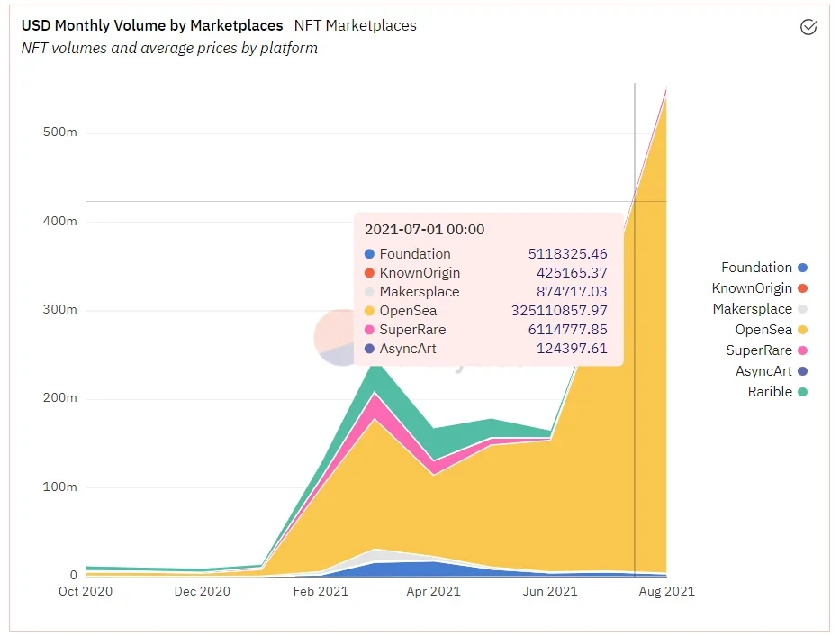This screenshot has height=637, width=840.
Task: Click the green Rarible legend dot
Action: click(802, 392)
